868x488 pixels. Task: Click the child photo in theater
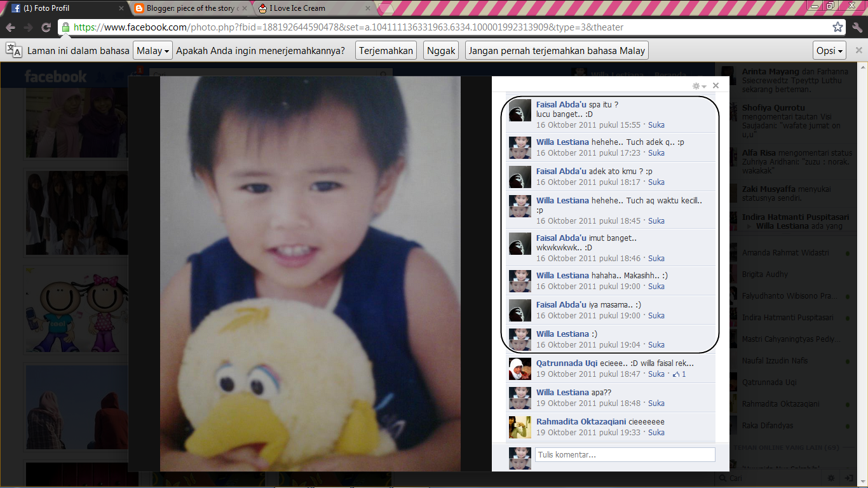pyautogui.click(x=310, y=274)
